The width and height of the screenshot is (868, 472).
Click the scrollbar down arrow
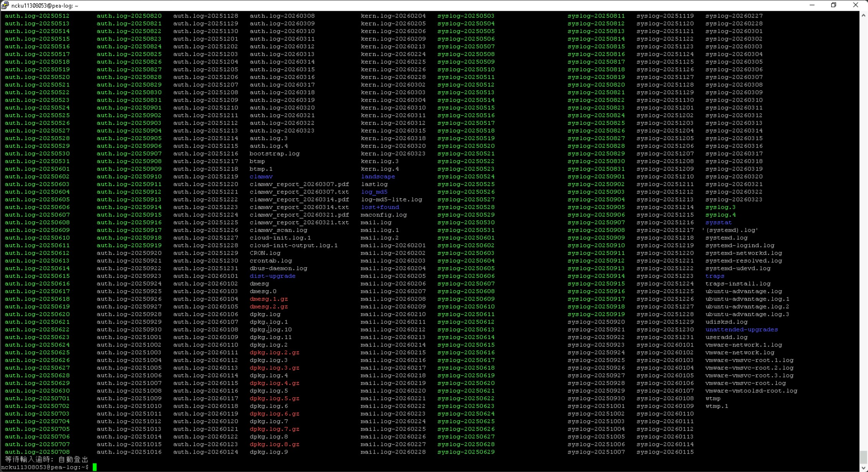(x=863, y=467)
